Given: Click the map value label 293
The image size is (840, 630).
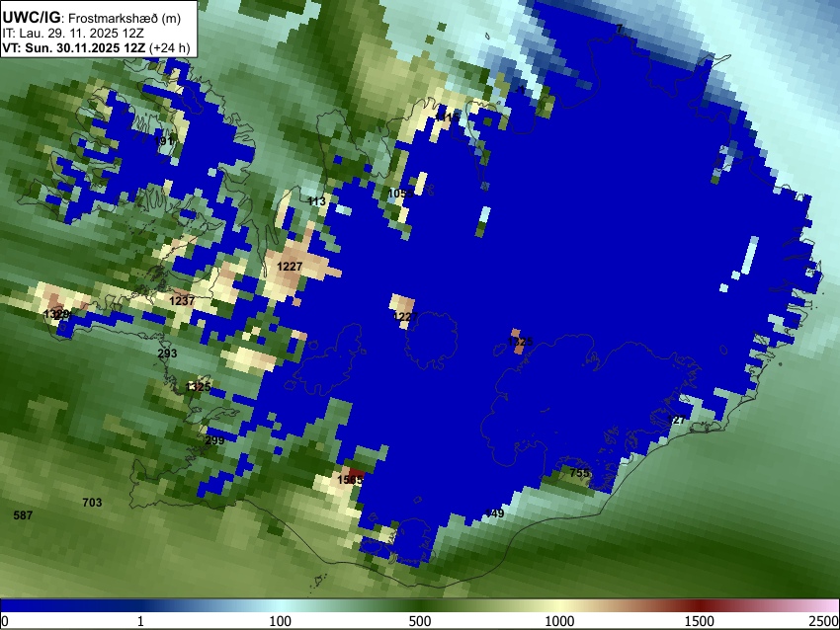Looking at the screenshot, I should coord(167,354).
